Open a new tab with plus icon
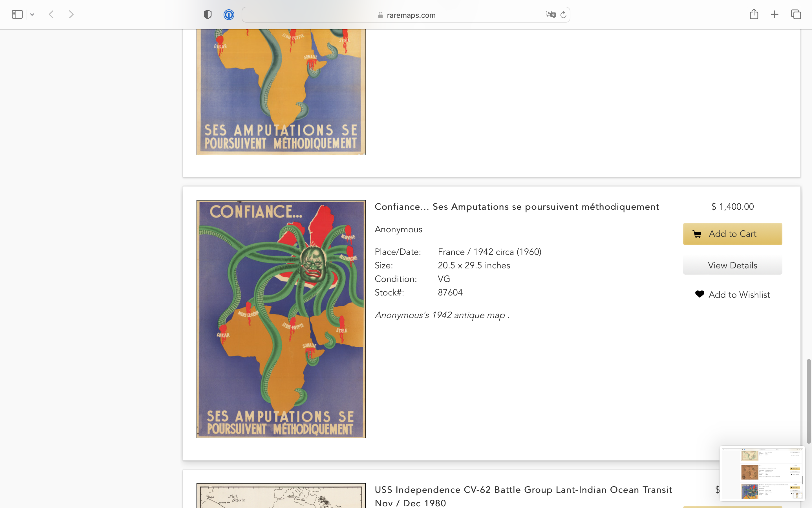 tap(775, 14)
